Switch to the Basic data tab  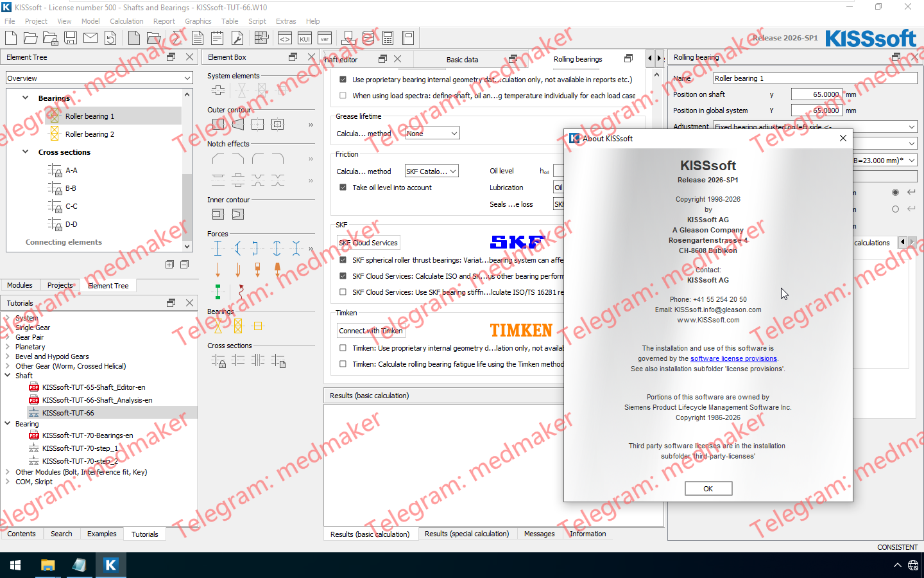coord(462,60)
